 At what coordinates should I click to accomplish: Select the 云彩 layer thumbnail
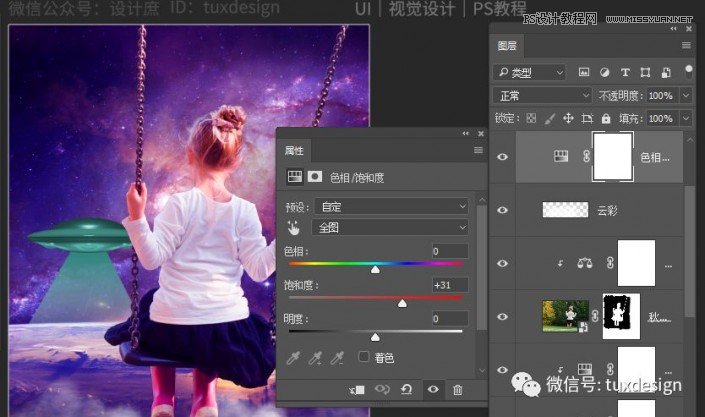point(565,210)
